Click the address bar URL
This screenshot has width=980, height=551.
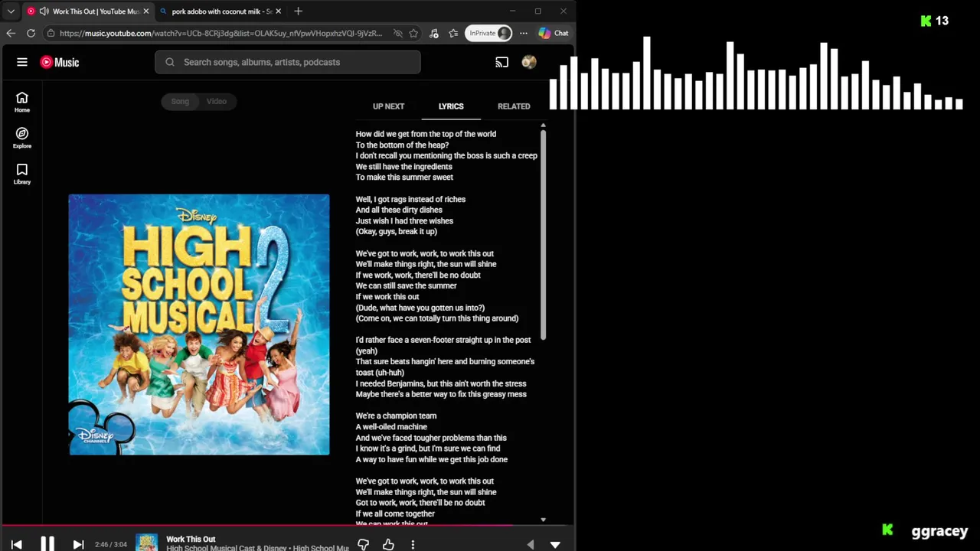[x=220, y=33]
